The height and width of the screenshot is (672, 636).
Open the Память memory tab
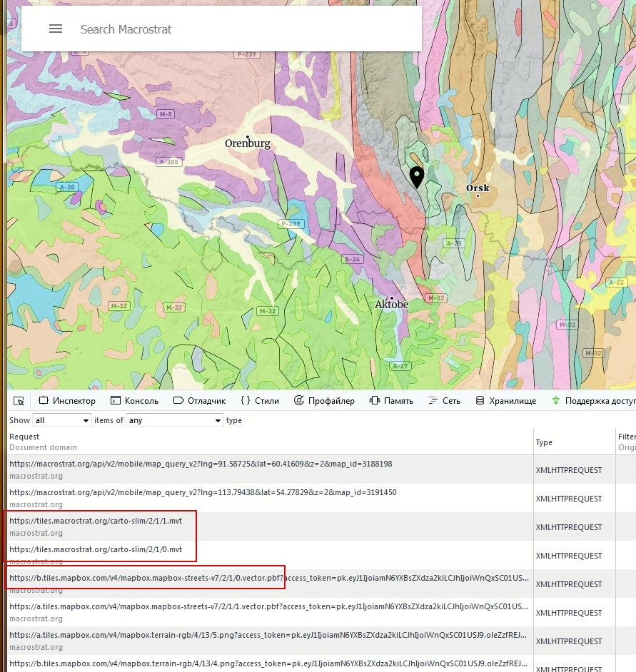click(391, 401)
